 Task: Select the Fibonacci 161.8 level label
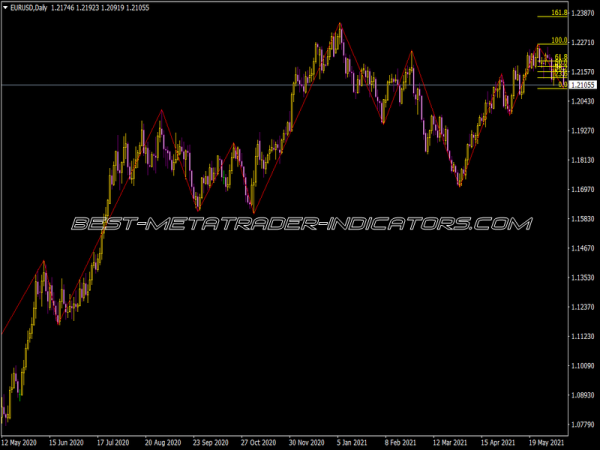point(559,13)
